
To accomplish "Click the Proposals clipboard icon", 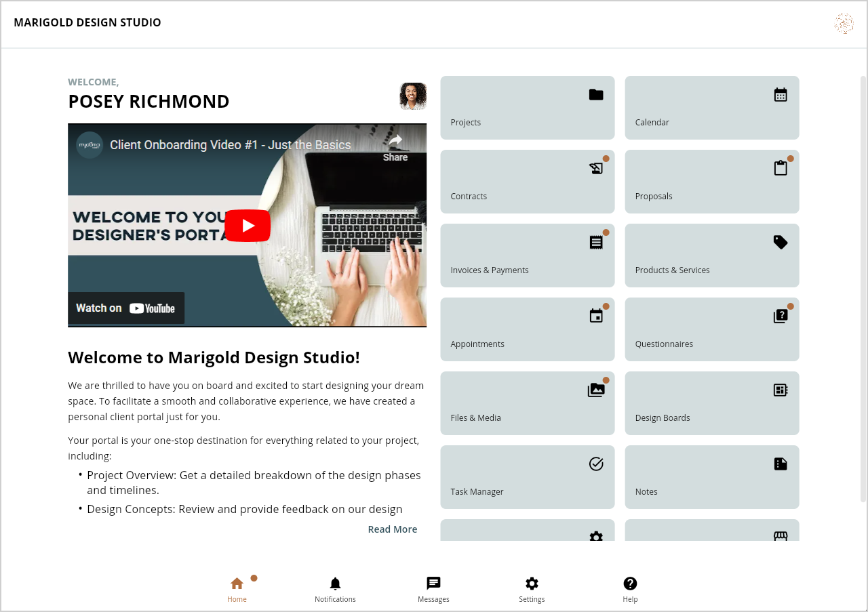I will coord(781,169).
